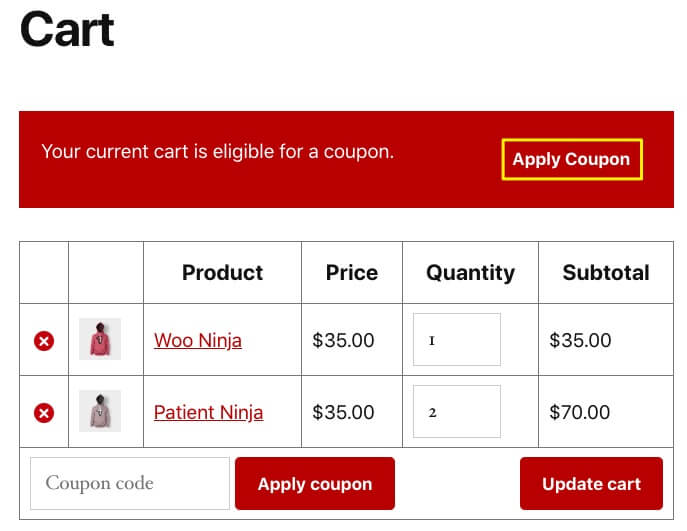
Task: Click the coupon eligibility message text
Action: pyautogui.click(x=218, y=152)
